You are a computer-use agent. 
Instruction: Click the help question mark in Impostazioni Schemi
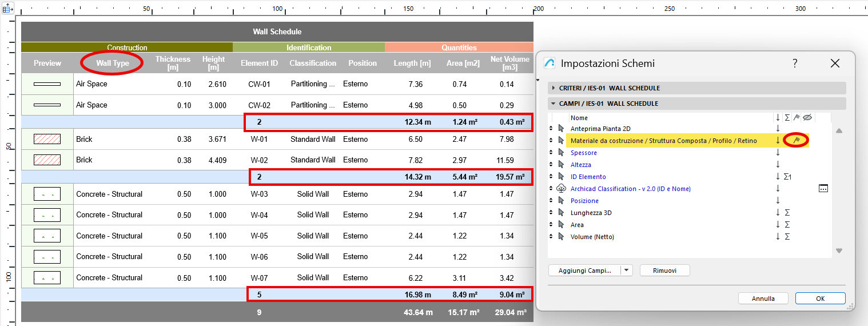[795, 63]
